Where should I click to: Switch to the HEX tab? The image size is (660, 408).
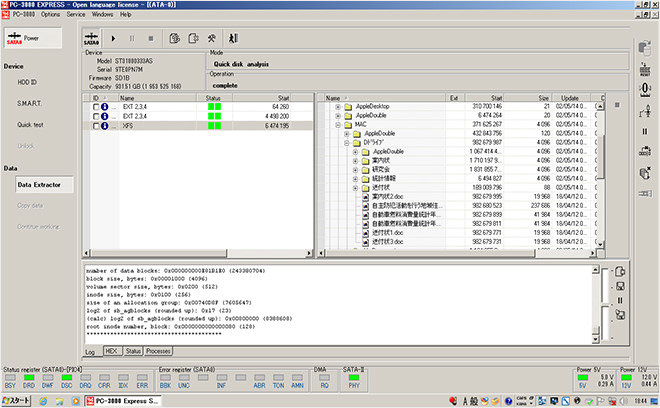(x=112, y=351)
